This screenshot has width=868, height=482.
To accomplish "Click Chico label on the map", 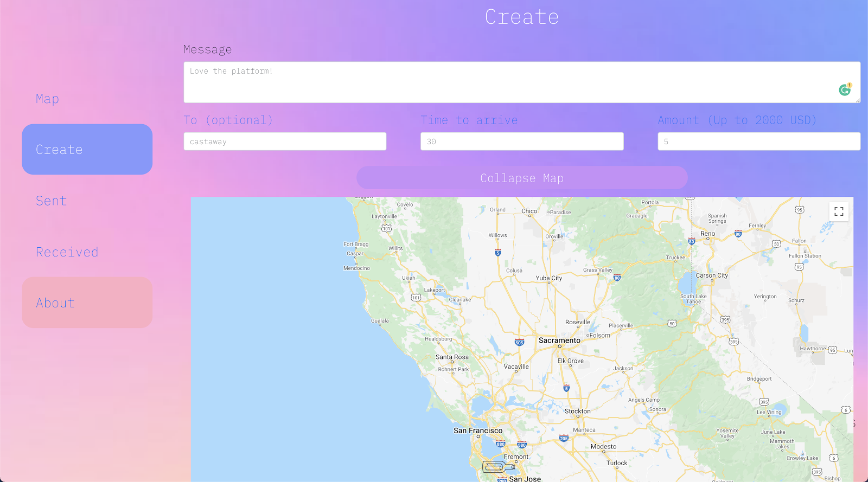I will [529, 211].
